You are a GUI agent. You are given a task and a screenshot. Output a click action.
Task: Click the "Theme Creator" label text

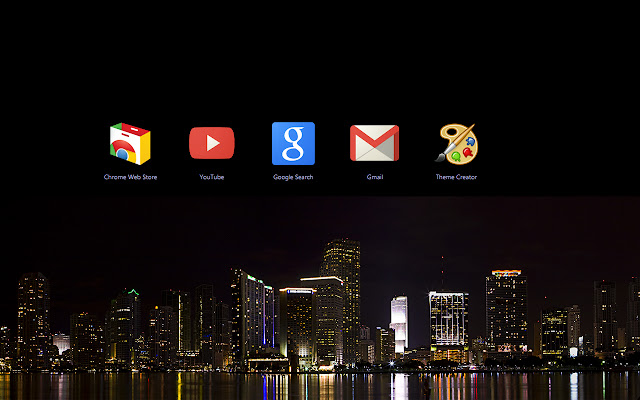(x=456, y=177)
